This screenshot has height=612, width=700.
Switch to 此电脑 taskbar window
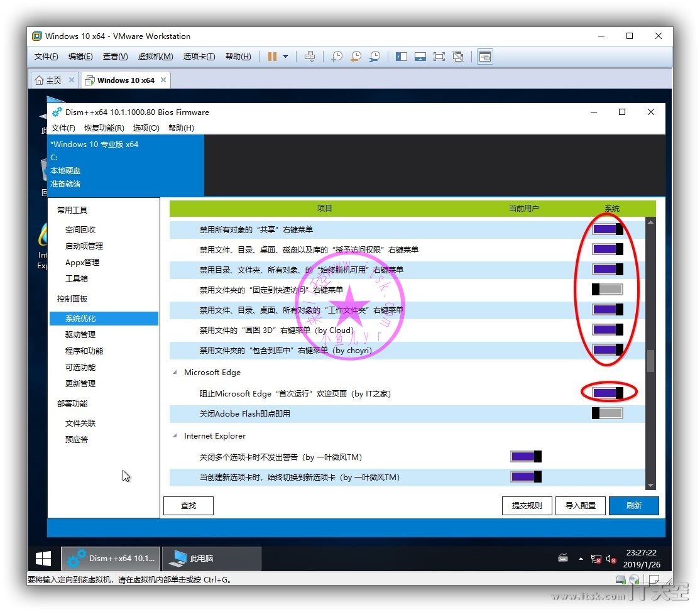coord(212,559)
